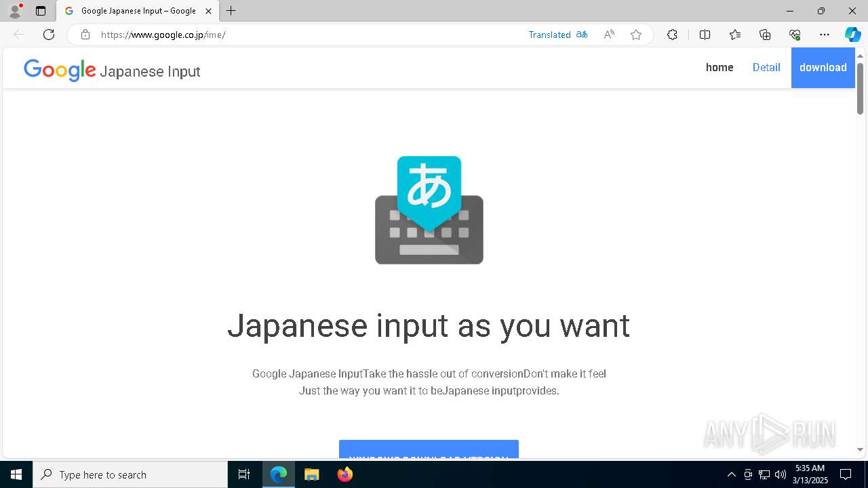Toggle split screen view
Viewport: 868px width, 488px height.
[x=705, y=35]
